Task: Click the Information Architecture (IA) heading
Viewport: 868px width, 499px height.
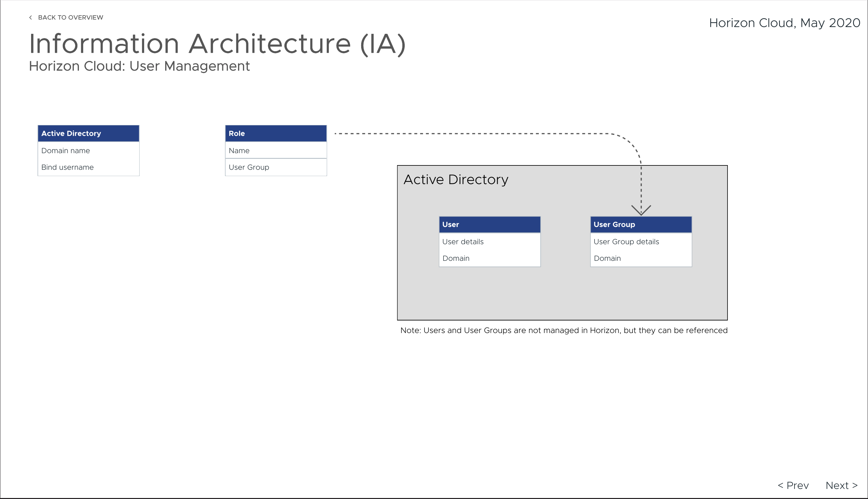Action: [x=217, y=44]
